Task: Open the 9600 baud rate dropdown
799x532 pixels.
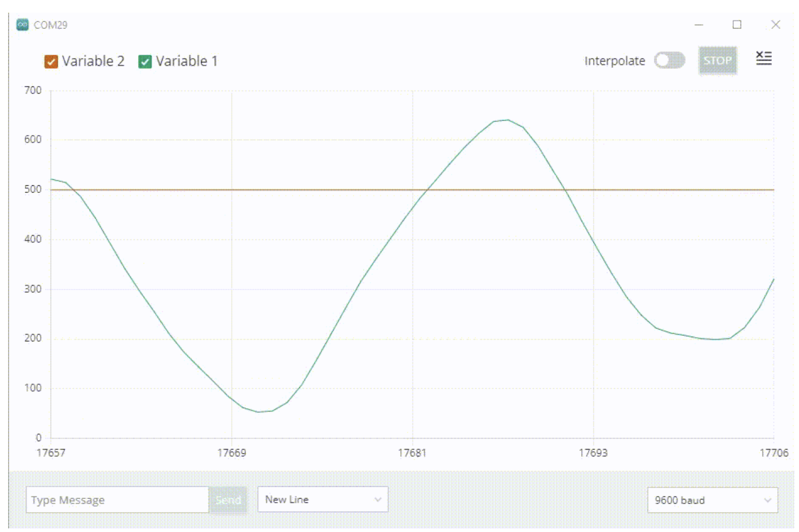Action: [x=712, y=500]
